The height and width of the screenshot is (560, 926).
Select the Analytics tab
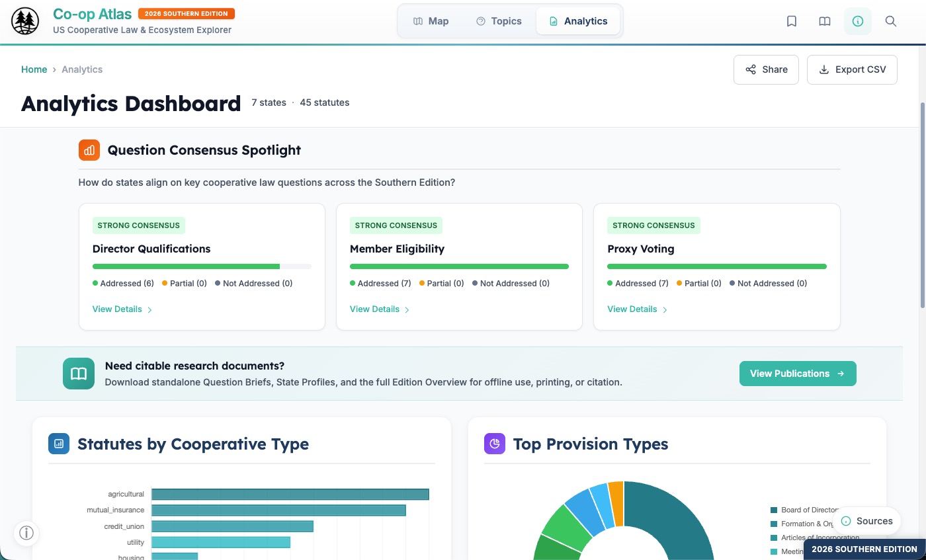pos(578,21)
